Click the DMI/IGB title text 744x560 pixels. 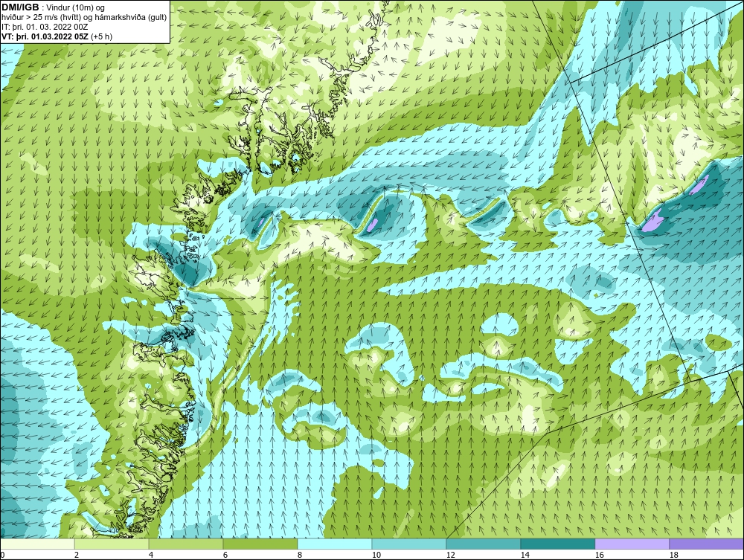(20, 7)
